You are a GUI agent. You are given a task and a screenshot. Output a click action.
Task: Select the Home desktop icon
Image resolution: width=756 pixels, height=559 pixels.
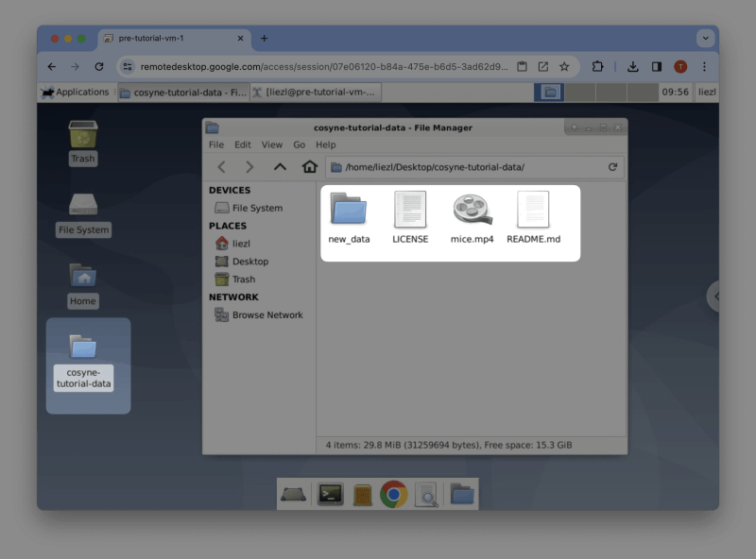(x=83, y=286)
